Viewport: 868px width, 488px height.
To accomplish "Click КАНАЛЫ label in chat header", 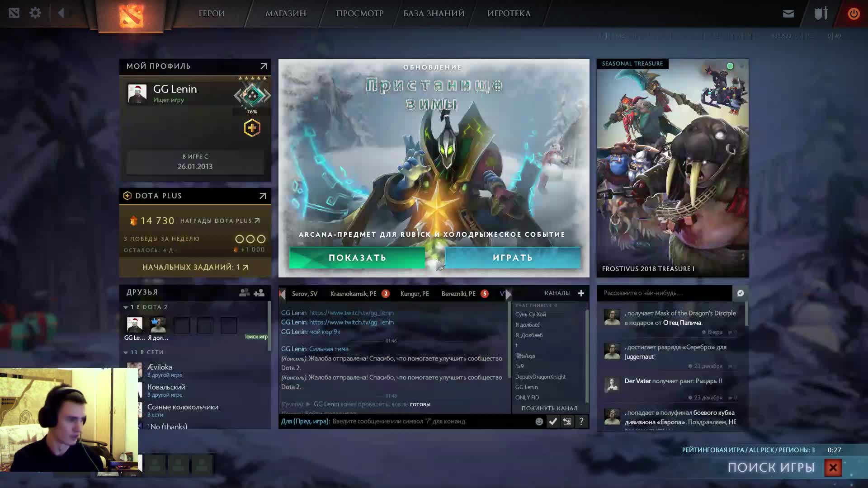I will [557, 293].
